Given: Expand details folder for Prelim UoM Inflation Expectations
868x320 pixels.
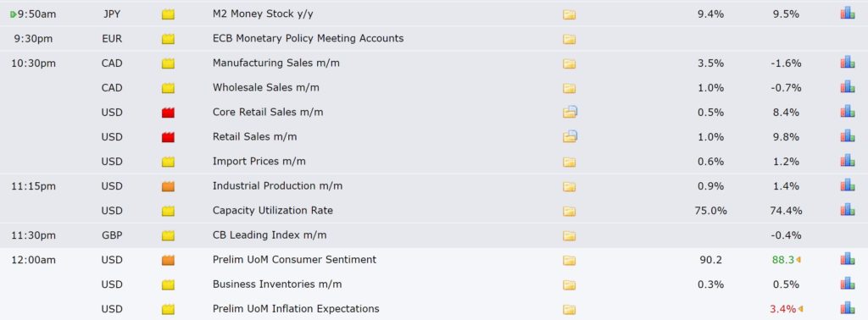Looking at the screenshot, I should click(x=569, y=309).
